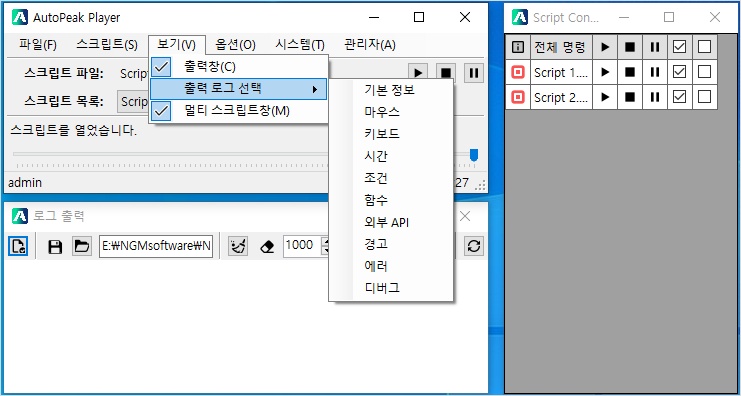Open the 스크립트(S) menu
The height and width of the screenshot is (396, 741).
107,45
